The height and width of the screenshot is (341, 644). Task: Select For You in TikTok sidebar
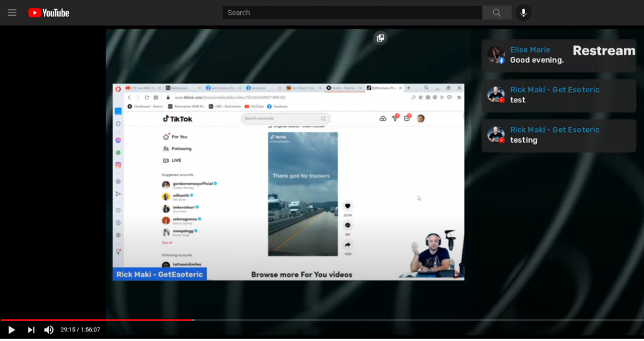point(175,137)
